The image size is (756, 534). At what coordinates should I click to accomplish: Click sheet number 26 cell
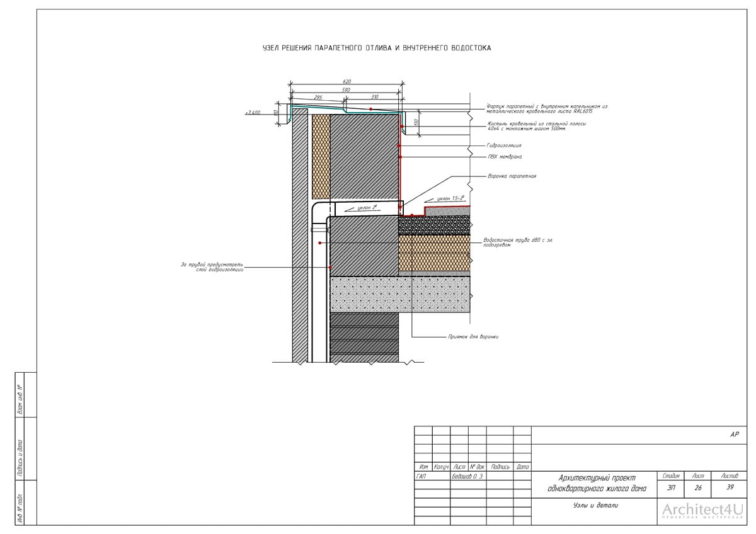(x=697, y=487)
